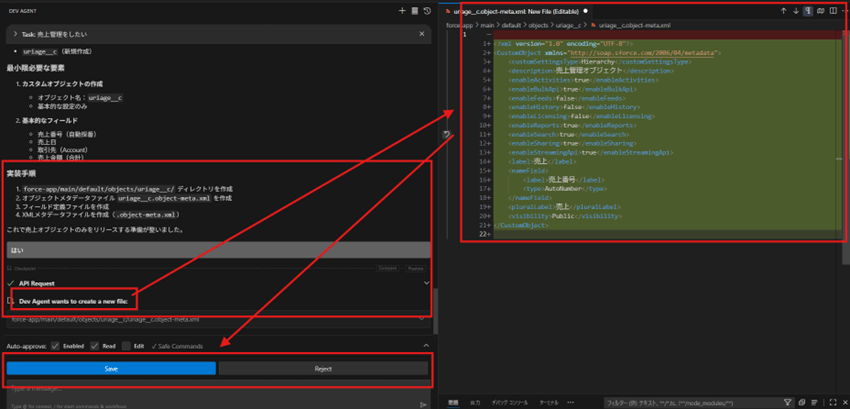Toggle the Auto-approve Enabled checkbox

coord(55,346)
